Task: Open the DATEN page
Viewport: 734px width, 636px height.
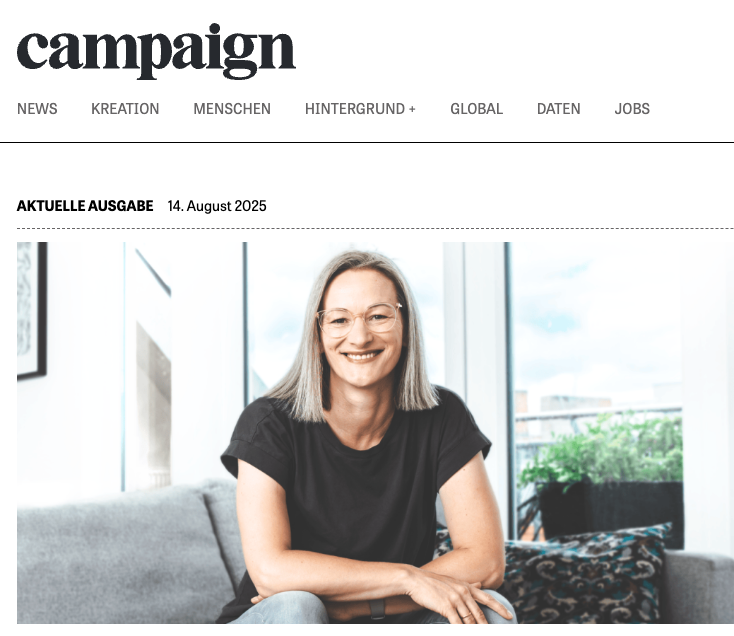Action: (x=558, y=109)
